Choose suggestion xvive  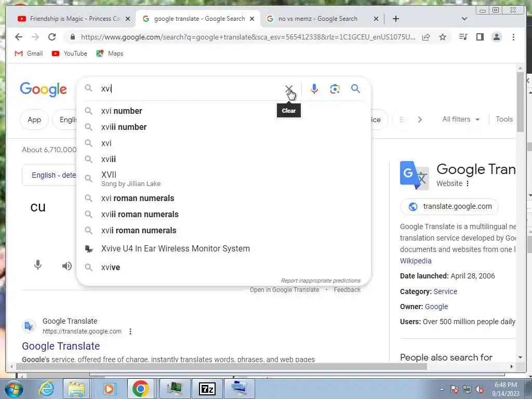click(223, 268)
